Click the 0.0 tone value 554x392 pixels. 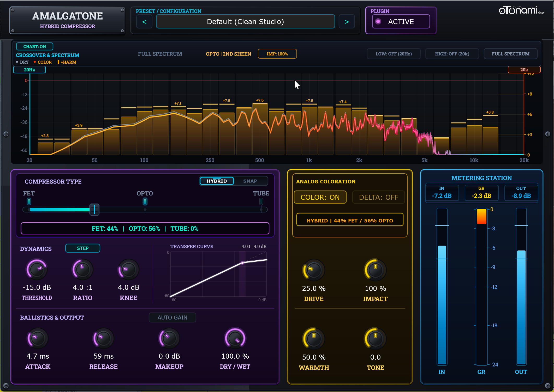pos(375,357)
